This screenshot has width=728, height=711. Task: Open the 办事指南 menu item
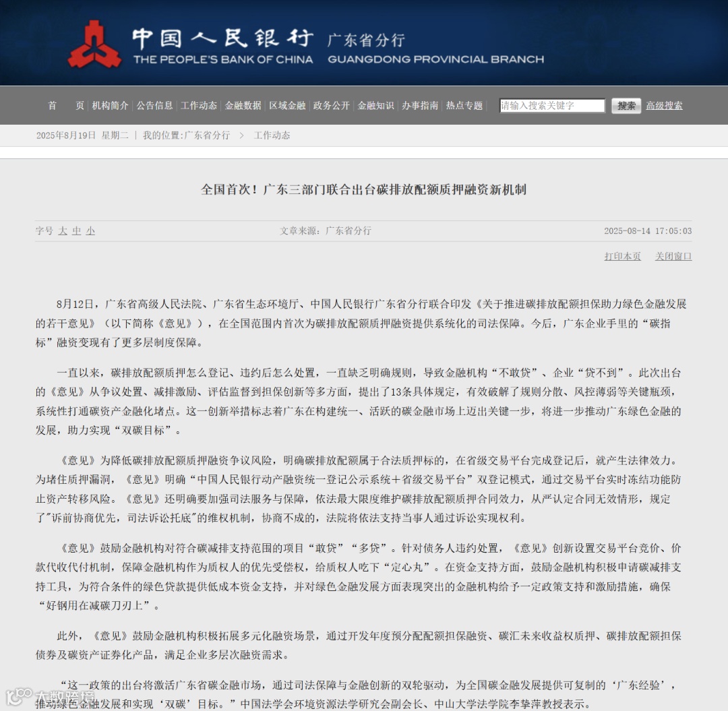click(420, 105)
